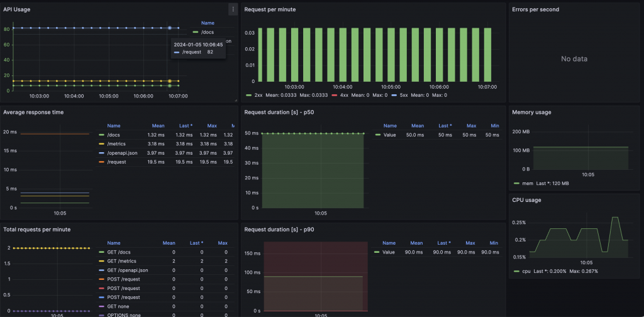Open the Request duration p90 panel title
Image resolution: width=644 pixels, height=317 pixels.
(x=279, y=230)
